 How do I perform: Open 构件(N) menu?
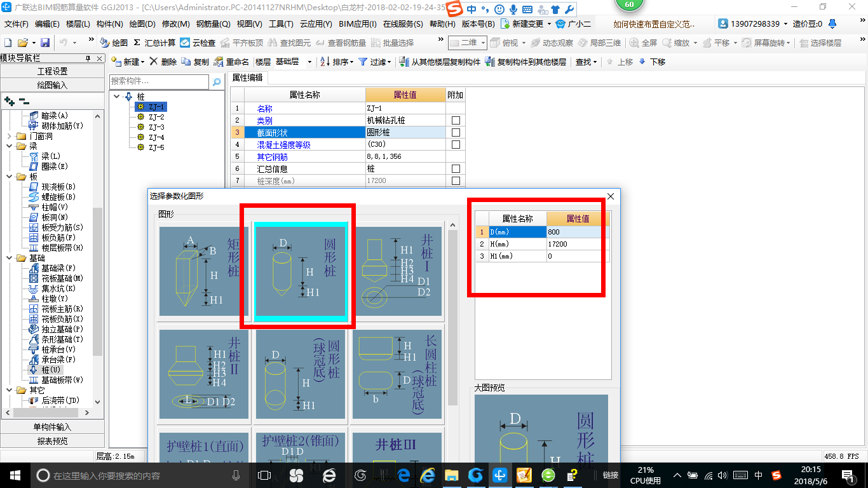click(110, 24)
